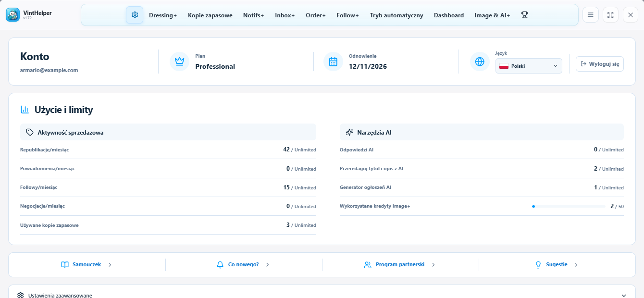644x298 pixels.
Task: Click the book icon beside Samouczek
Action: coord(65,265)
